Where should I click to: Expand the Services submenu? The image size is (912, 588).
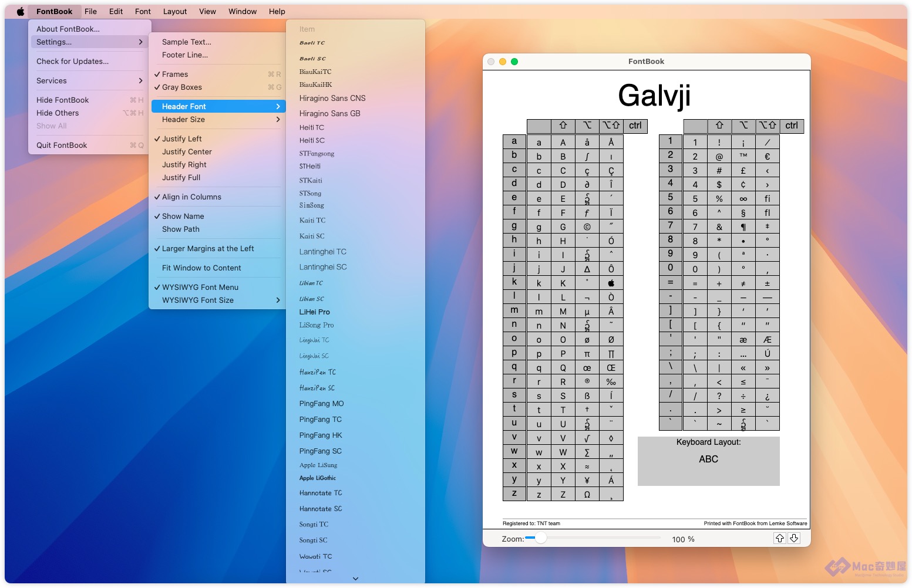tap(89, 80)
